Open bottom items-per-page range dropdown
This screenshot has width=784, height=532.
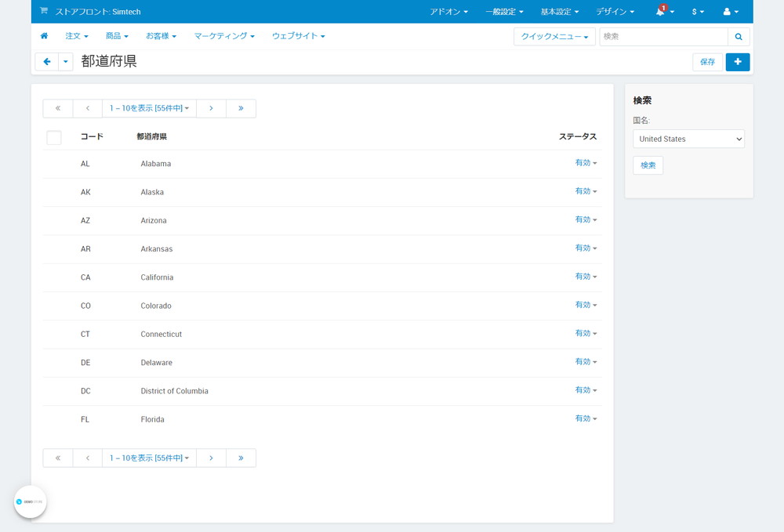[x=149, y=458]
